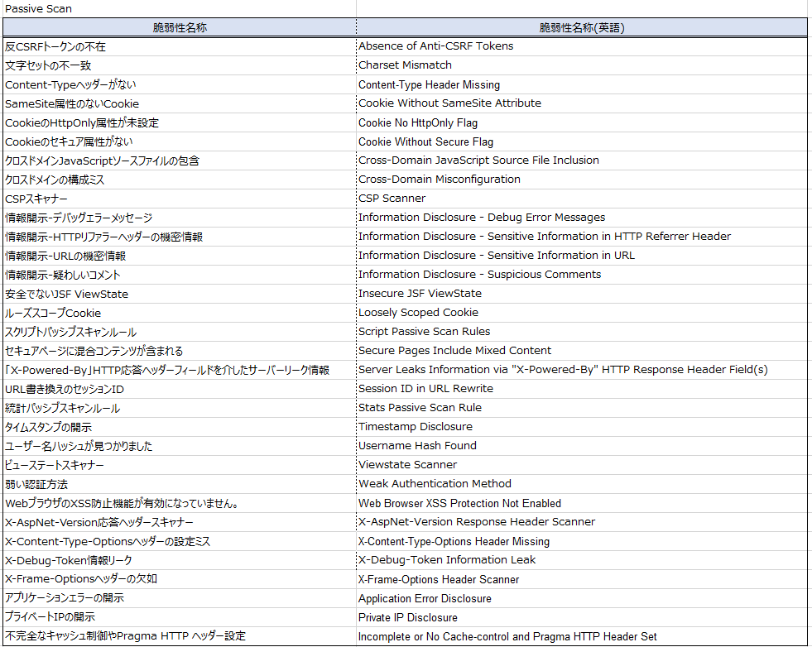Viewport: 812px width, 647px height.
Task: Select cell 'X-Content-Type-Options Header Missing'
Action: (x=582, y=541)
